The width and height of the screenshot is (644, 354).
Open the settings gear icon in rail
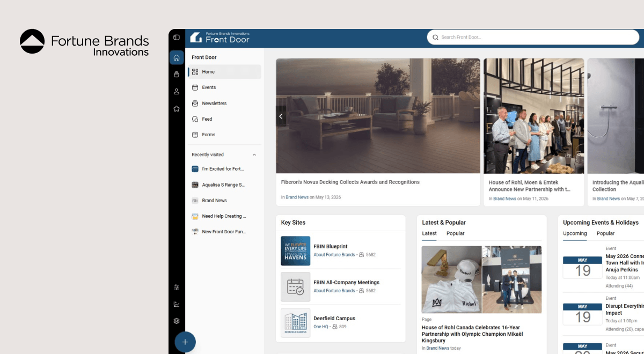(x=177, y=321)
